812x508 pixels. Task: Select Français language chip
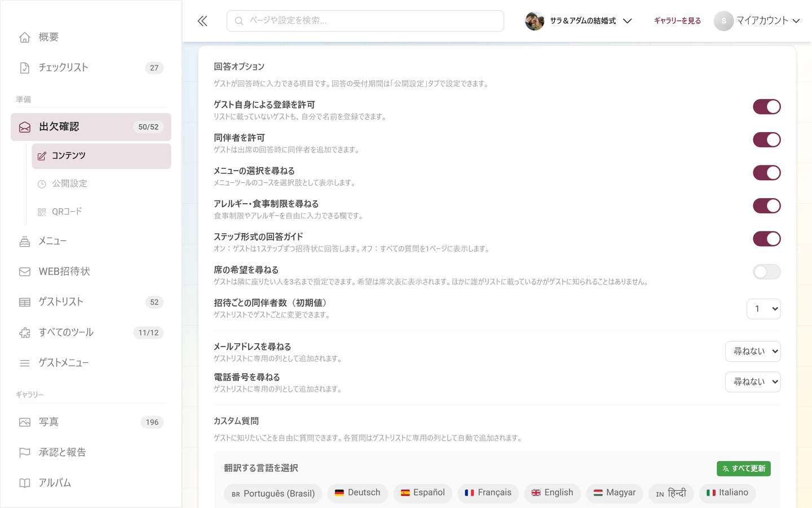[x=488, y=493]
